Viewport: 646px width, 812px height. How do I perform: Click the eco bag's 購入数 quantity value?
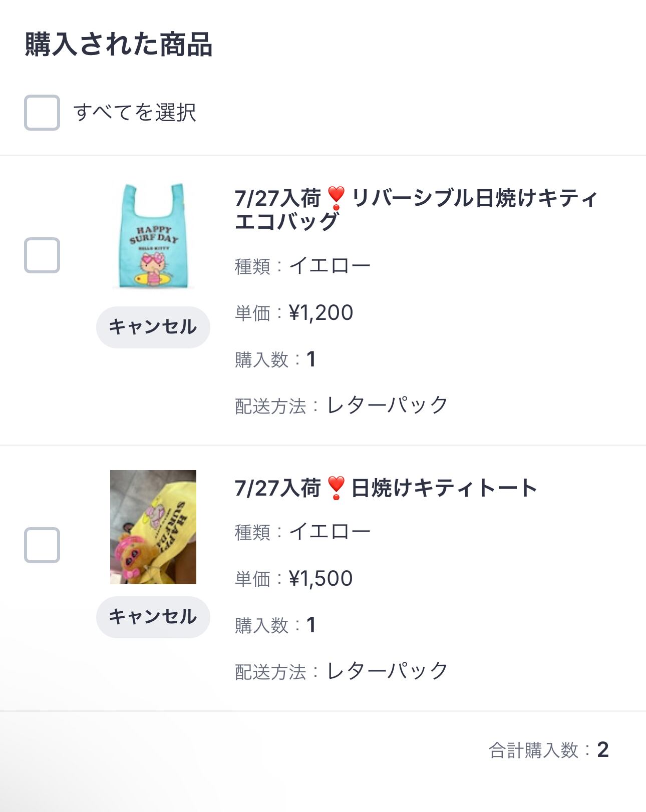[311, 359]
